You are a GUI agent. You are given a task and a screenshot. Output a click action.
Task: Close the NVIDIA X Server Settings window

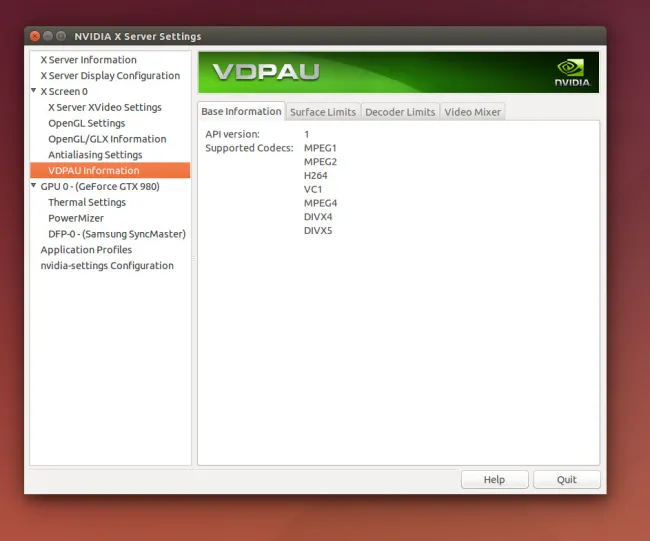(35, 37)
